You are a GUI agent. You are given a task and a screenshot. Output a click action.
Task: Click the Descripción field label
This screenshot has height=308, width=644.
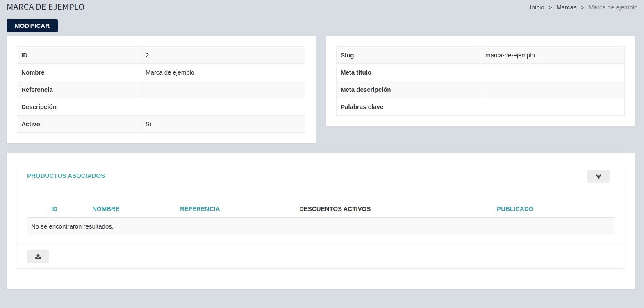tap(39, 107)
